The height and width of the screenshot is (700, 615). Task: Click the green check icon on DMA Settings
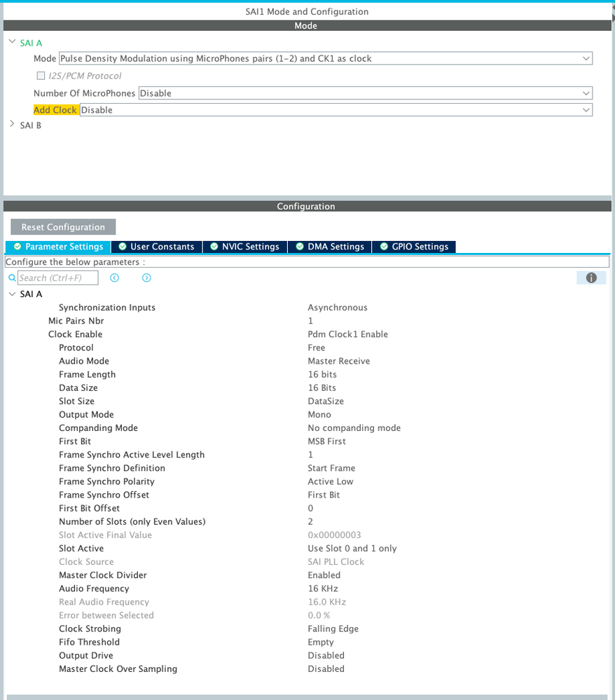click(300, 247)
